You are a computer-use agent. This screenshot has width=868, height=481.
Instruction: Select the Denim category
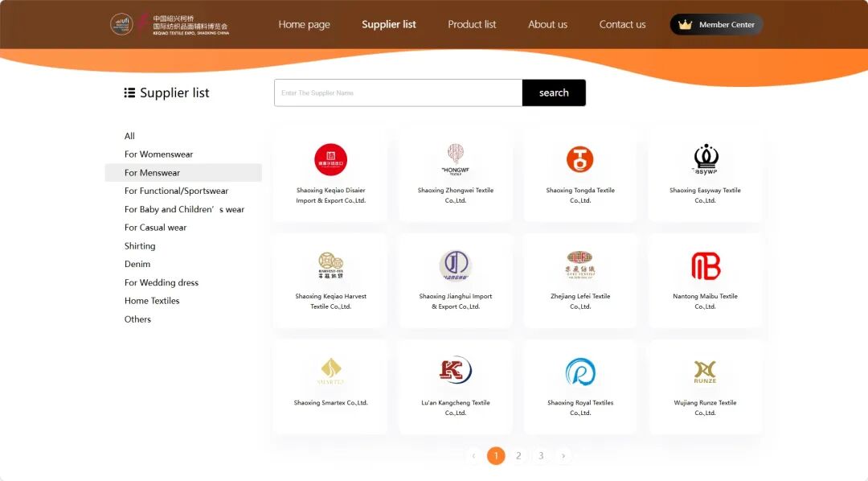[137, 264]
